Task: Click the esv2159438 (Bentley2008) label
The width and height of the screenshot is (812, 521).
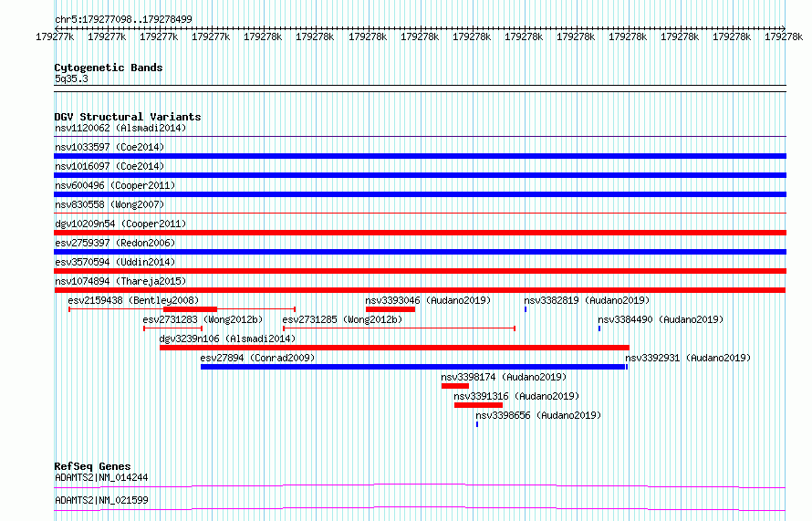Action: [133, 300]
